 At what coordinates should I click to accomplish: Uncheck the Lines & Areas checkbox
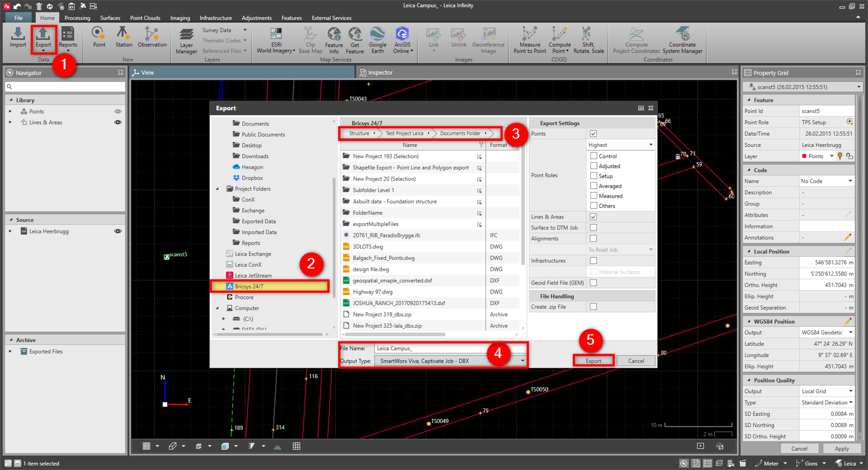pyautogui.click(x=593, y=217)
